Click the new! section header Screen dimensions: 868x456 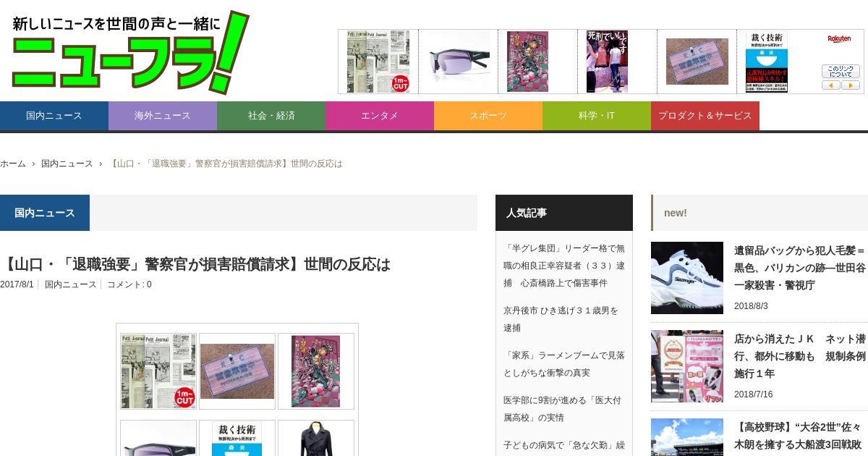[x=759, y=213]
